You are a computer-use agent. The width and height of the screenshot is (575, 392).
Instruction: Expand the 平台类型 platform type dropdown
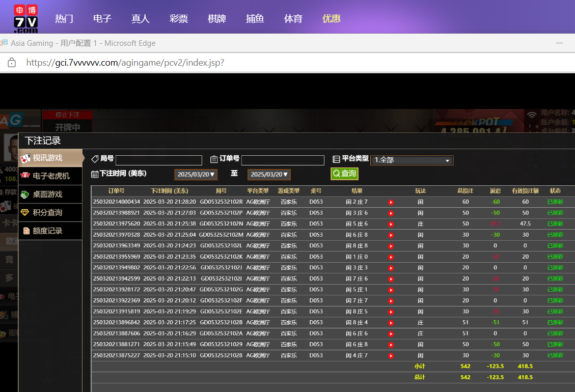(412, 160)
